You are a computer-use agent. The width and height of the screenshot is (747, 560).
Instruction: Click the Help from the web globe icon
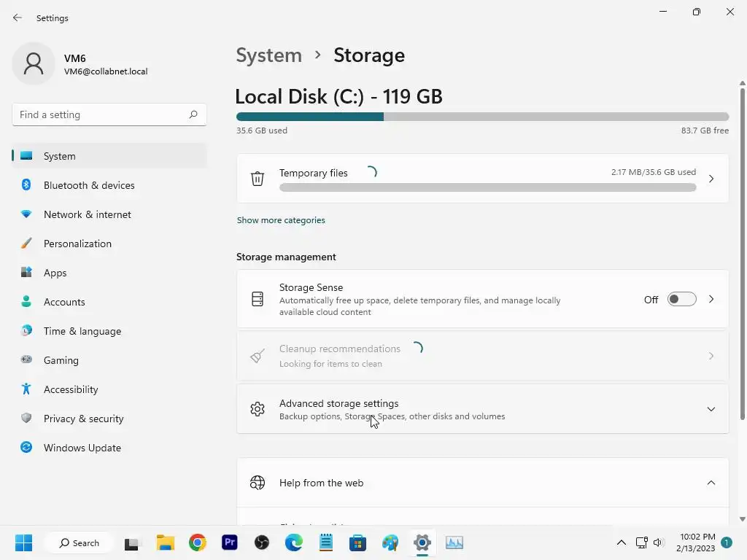[x=258, y=483]
